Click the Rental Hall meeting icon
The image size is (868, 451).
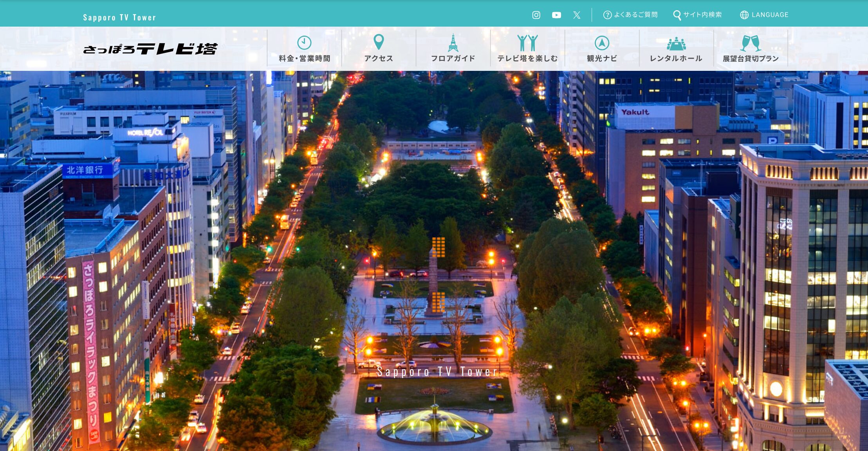point(676,43)
